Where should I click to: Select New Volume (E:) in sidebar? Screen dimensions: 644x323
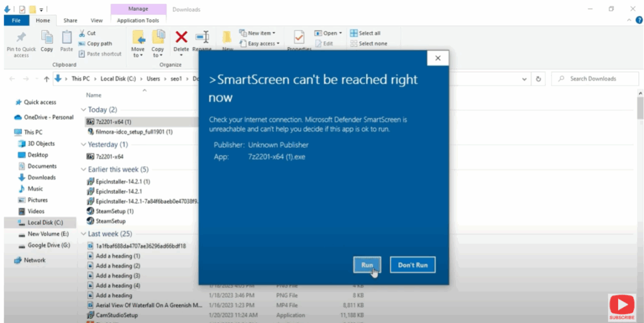coord(43,234)
